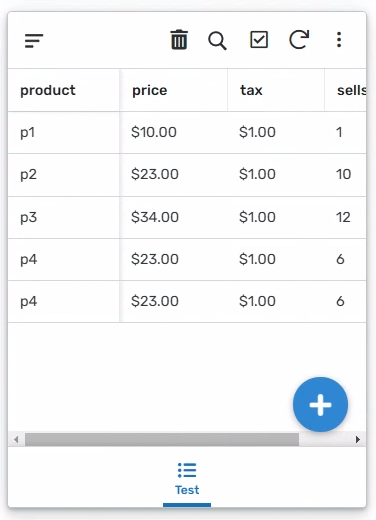Viewport: 376px width, 520px height.
Task: Refresh data with the sync icon
Action: (299, 40)
